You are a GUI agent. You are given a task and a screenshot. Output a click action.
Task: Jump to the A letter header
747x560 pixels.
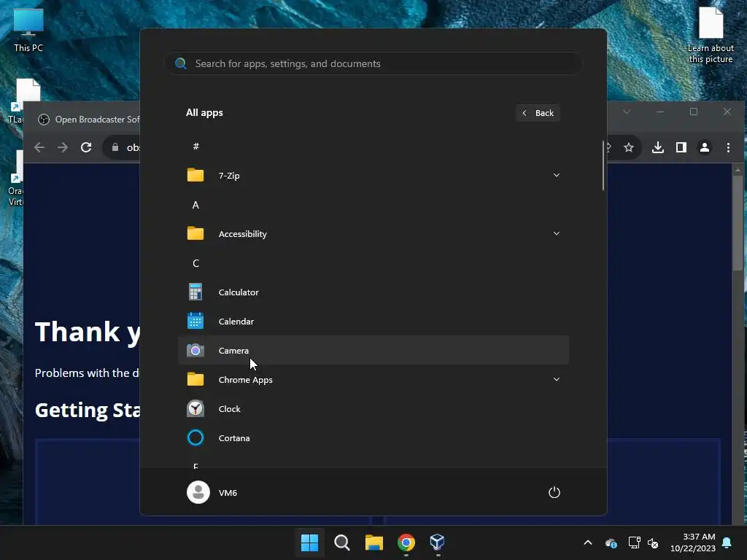[196, 205]
